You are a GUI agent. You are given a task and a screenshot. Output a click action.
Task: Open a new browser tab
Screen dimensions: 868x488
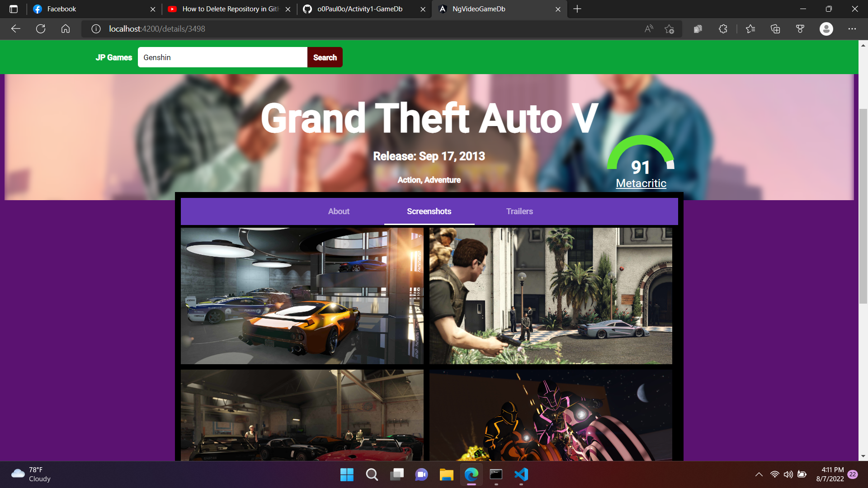(577, 9)
